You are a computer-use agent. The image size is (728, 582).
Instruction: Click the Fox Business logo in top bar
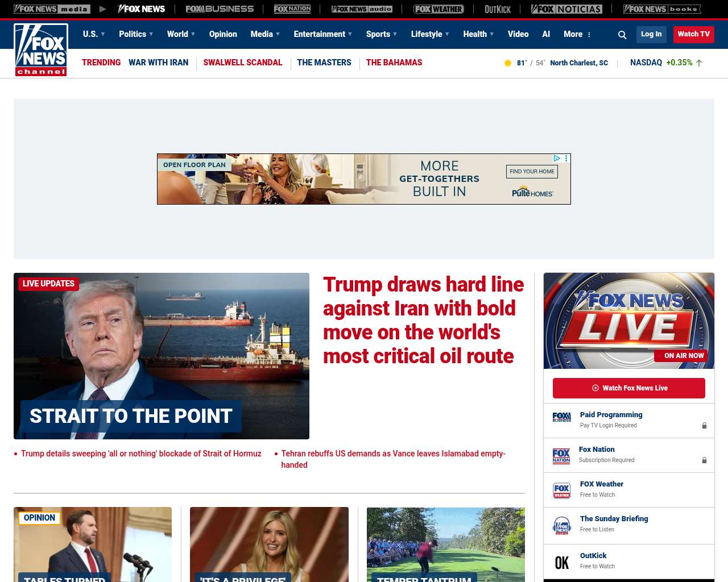220,9
